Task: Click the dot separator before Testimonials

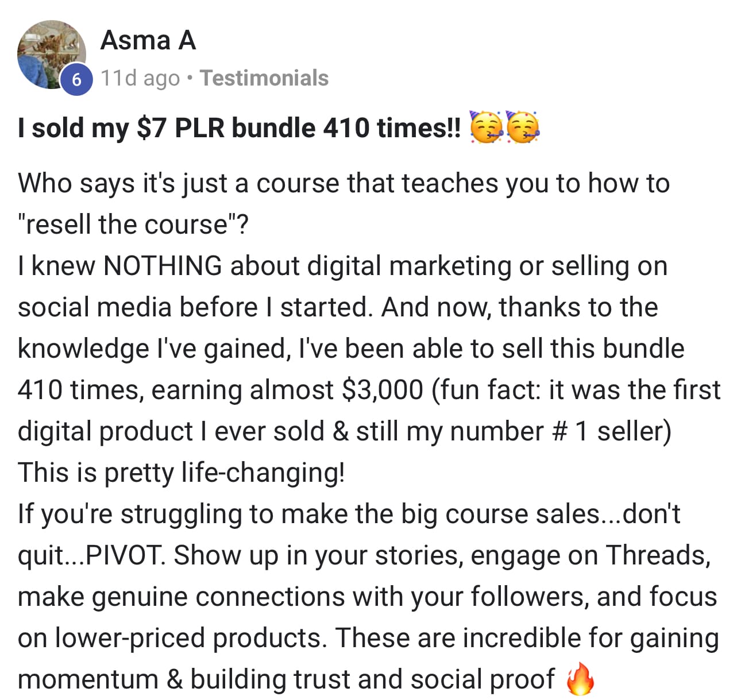Action: tap(190, 78)
